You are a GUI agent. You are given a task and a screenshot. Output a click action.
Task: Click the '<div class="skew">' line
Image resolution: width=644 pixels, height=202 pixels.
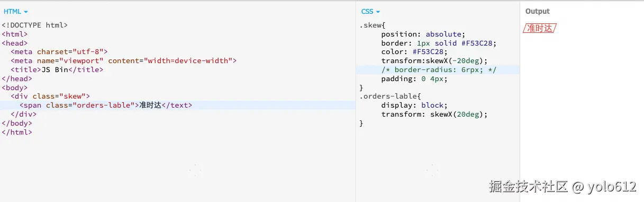click(x=50, y=96)
